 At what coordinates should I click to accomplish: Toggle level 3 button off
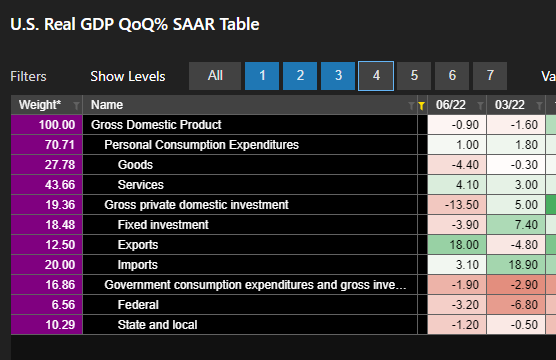[x=338, y=76]
